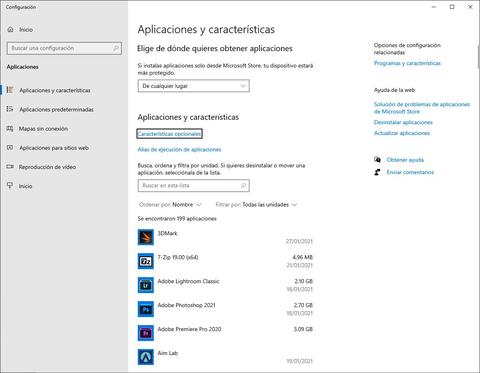Select the Adobe Photoshop 2021 icon
The image size is (480, 373).
point(146,309)
